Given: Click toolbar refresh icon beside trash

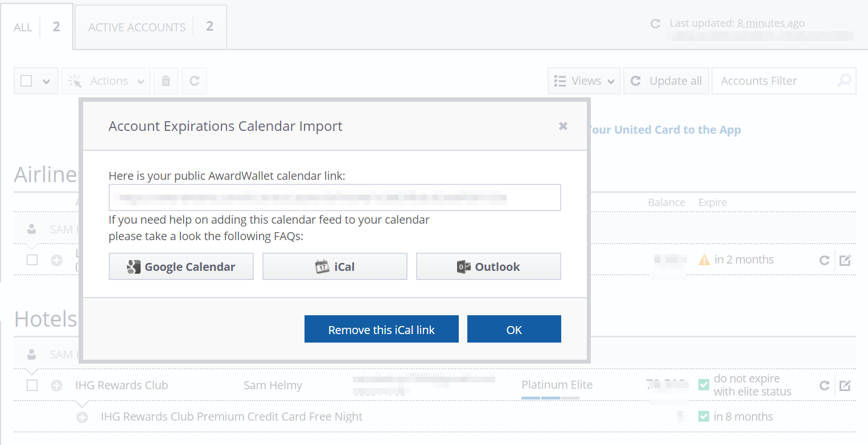Looking at the screenshot, I should click(x=194, y=81).
